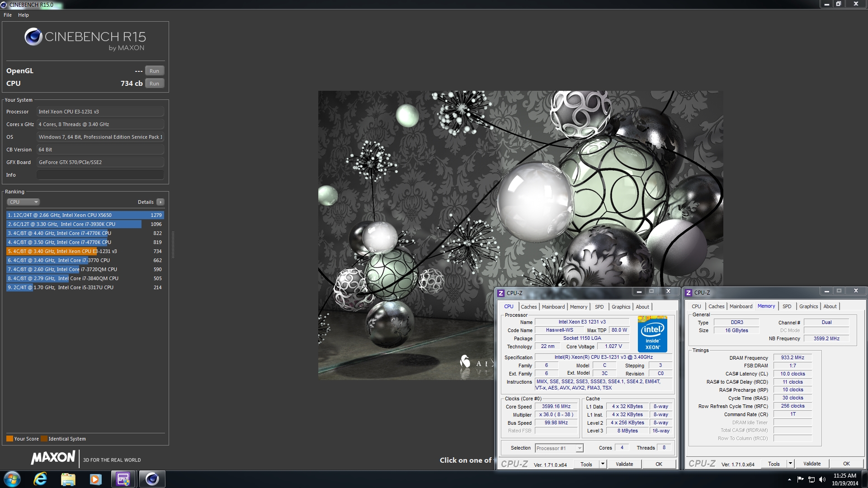Open Mainboard tab in right CPU-Z window
Image resolution: width=868 pixels, height=488 pixels.
coord(741,306)
